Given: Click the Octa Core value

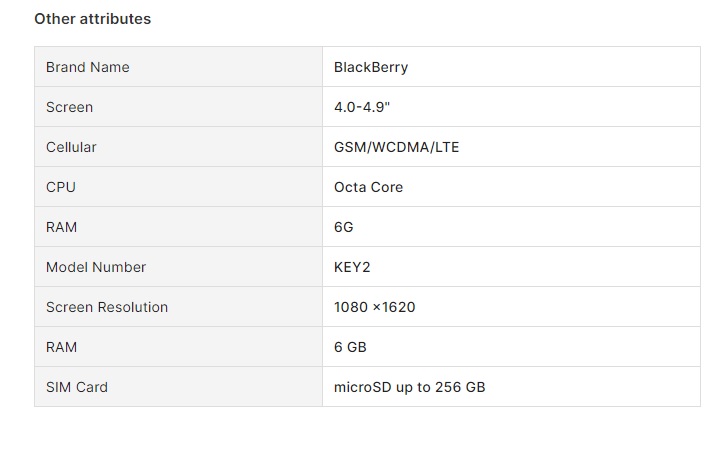Looking at the screenshot, I should point(369,187).
